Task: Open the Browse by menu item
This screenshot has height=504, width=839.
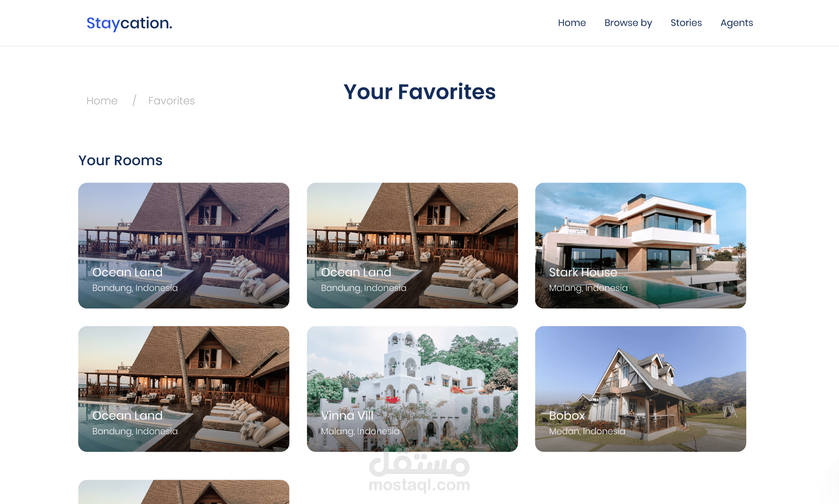Action: pyautogui.click(x=628, y=23)
